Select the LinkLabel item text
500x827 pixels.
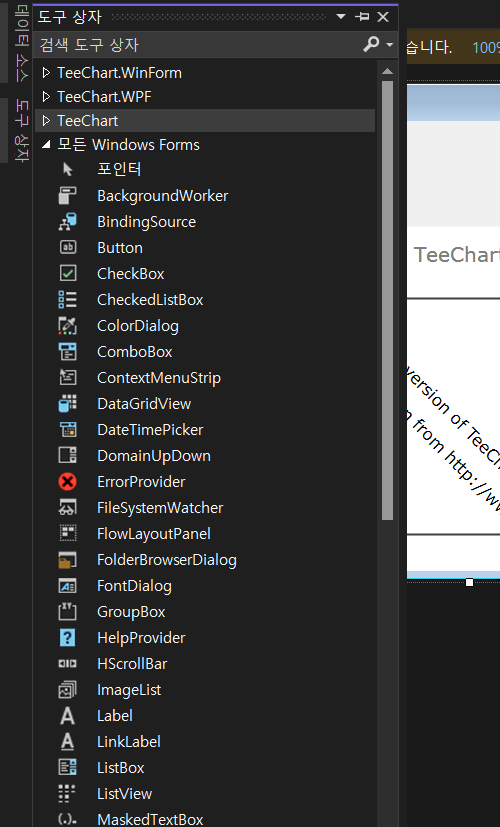(129, 742)
